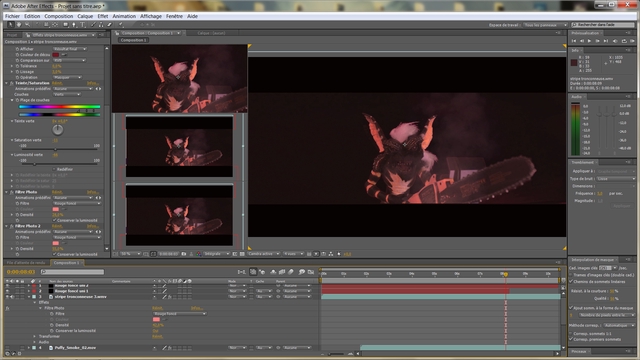
Task: Toggle loop option in Prévisualisation panel
Action: click(x=624, y=41)
